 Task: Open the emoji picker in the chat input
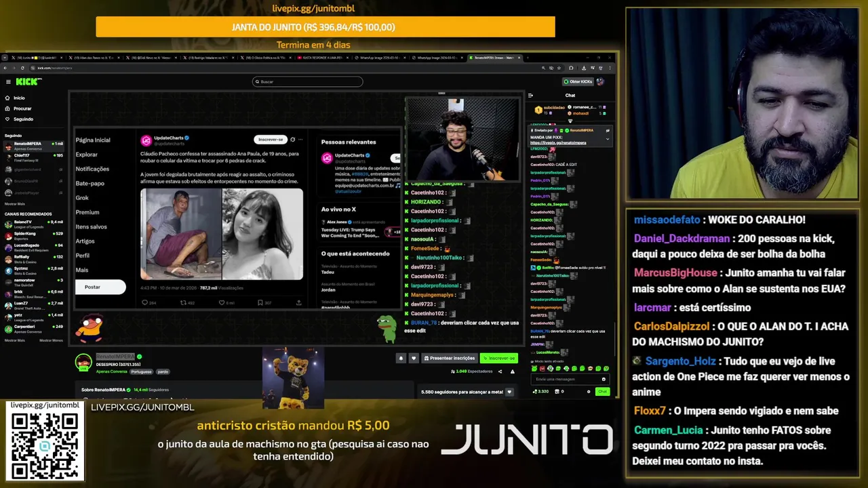604,379
